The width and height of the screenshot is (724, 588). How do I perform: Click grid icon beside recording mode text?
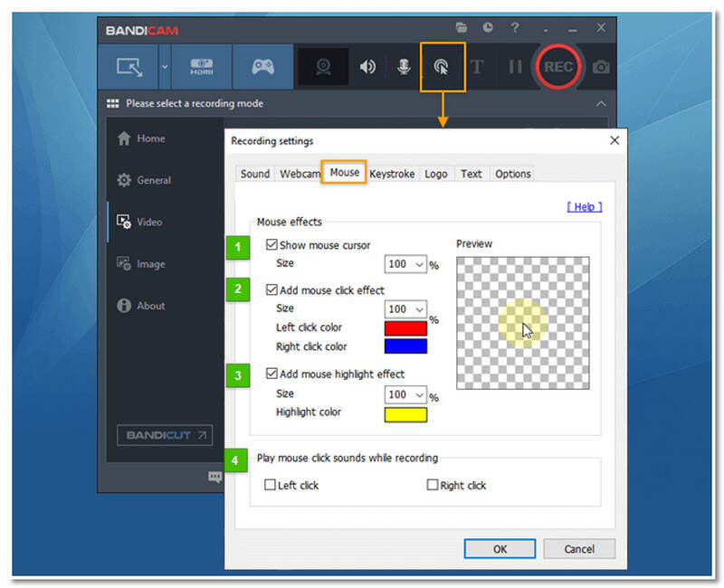[x=112, y=103]
